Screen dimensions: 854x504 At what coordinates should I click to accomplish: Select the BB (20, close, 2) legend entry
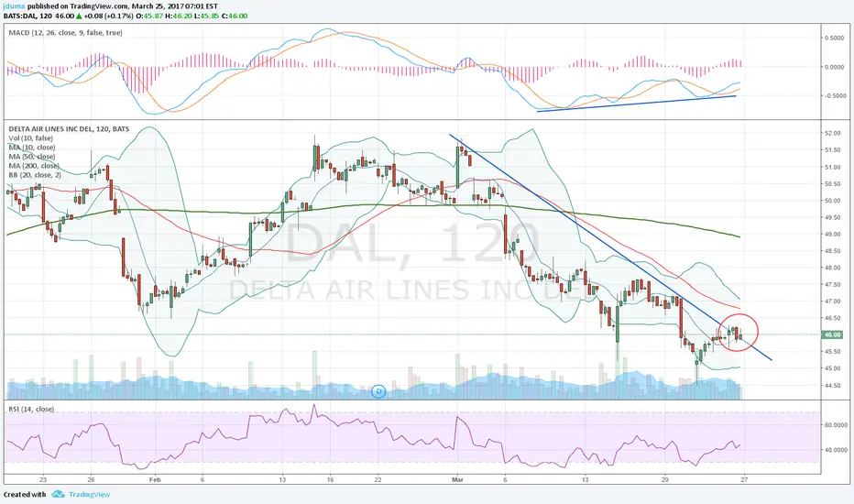(x=35, y=175)
